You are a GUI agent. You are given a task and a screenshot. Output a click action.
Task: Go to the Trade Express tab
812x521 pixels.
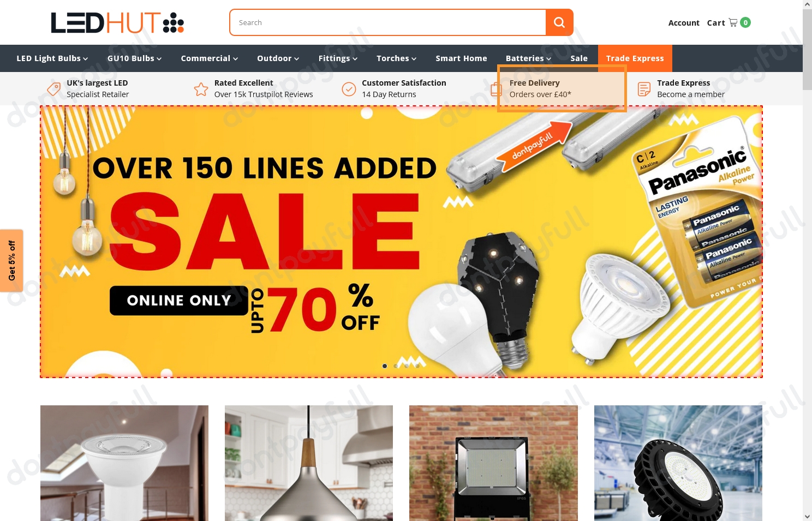coord(635,58)
